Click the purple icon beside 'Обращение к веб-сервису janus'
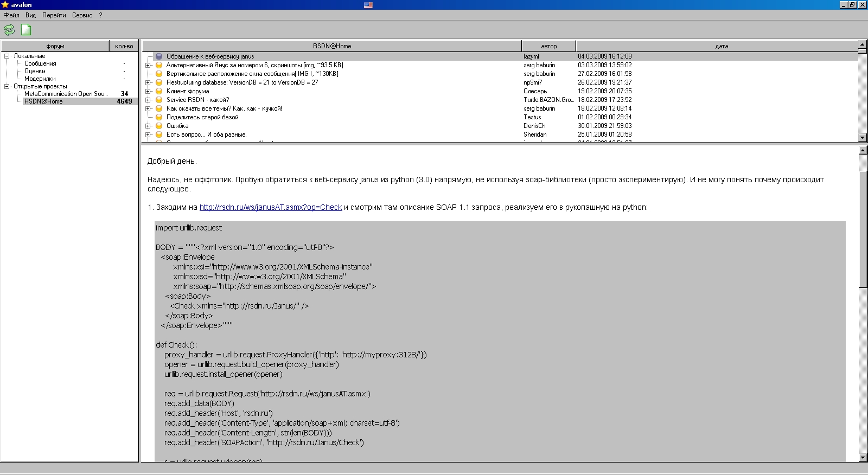 tap(159, 56)
